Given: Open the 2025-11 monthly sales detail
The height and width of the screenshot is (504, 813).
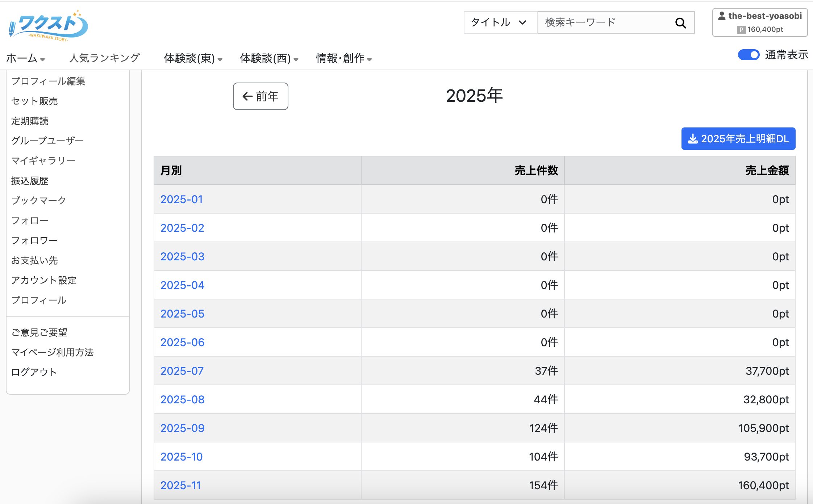Looking at the screenshot, I should 181,485.
